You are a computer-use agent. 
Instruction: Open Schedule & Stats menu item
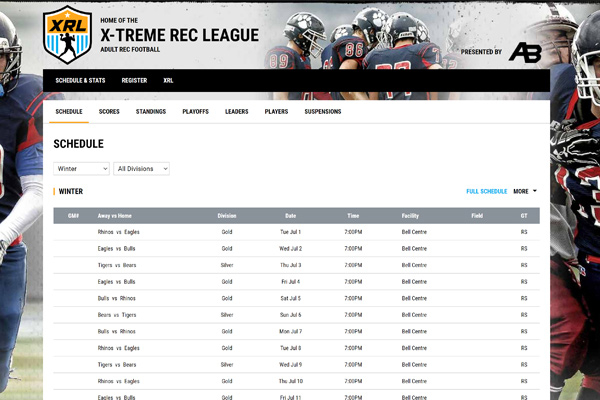[x=78, y=80]
